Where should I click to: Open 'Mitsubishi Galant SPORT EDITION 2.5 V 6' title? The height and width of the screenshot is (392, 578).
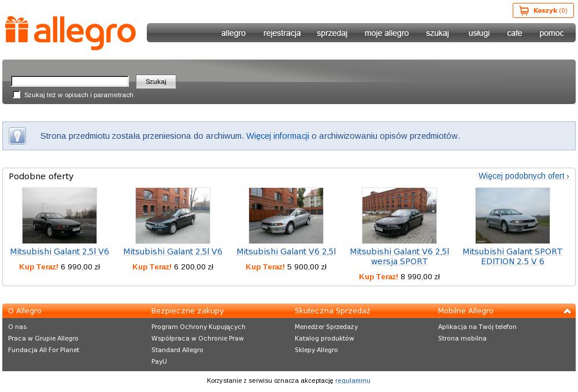[512, 256]
